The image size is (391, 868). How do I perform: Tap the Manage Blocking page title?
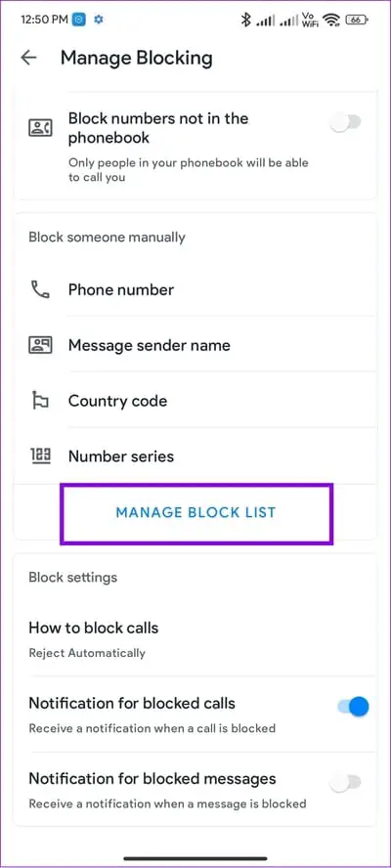136,58
